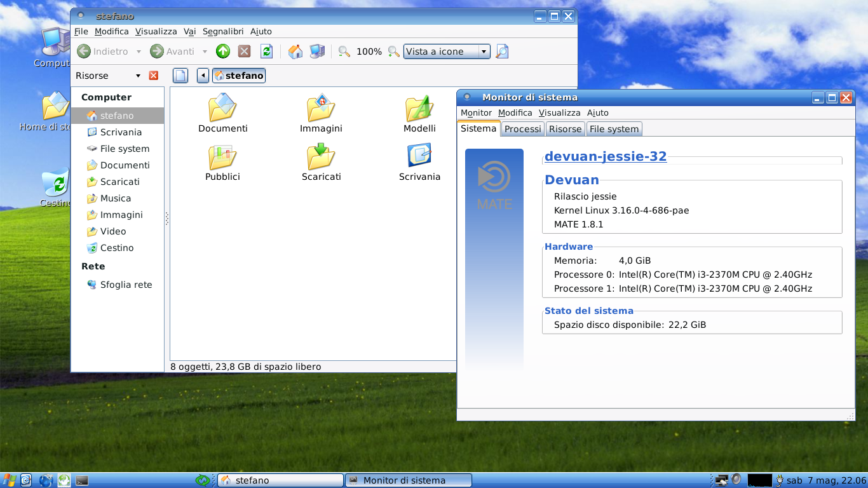Go up one folder with green arrow

coord(223,51)
